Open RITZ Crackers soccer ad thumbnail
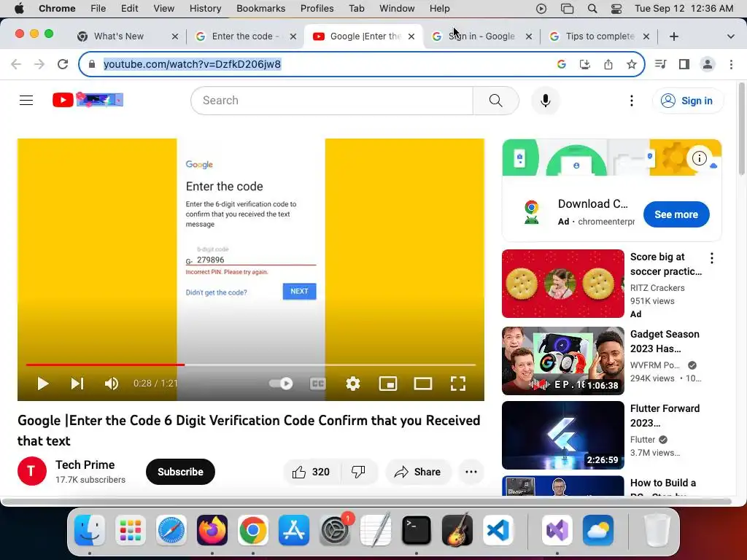This screenshot has width=747, height=560. pos(562,284)
